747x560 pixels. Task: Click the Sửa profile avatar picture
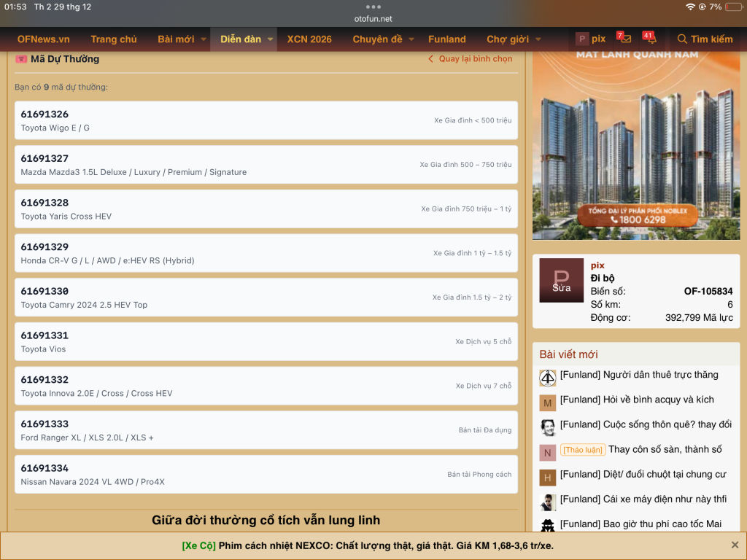coord(562,280)
